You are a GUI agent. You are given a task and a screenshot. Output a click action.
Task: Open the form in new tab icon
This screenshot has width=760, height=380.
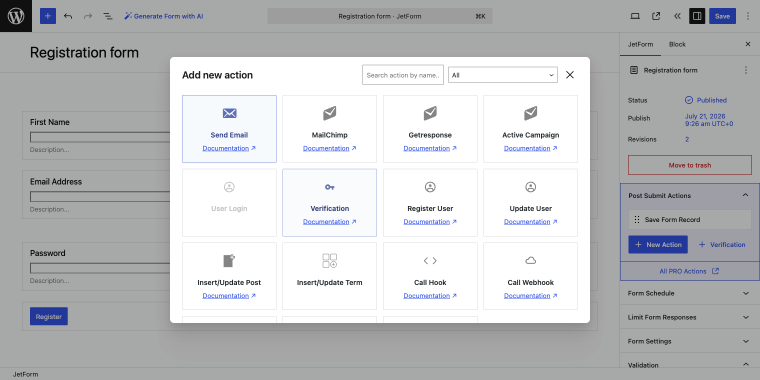point(656,16)
